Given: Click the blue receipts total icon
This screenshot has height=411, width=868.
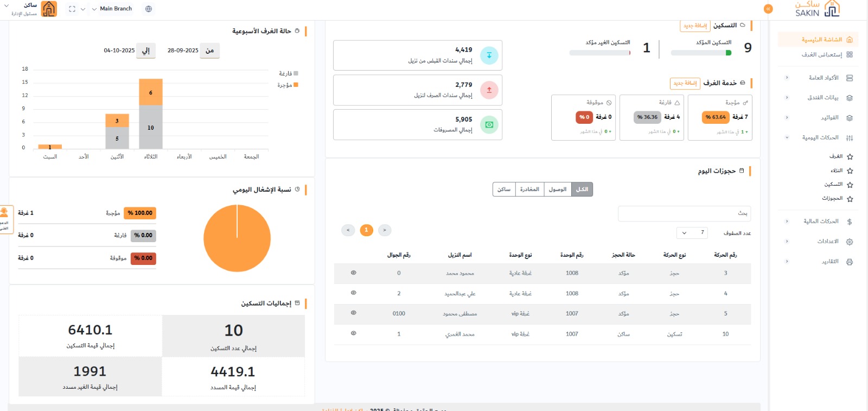Looking at the screenshot, I should (489, 55).
